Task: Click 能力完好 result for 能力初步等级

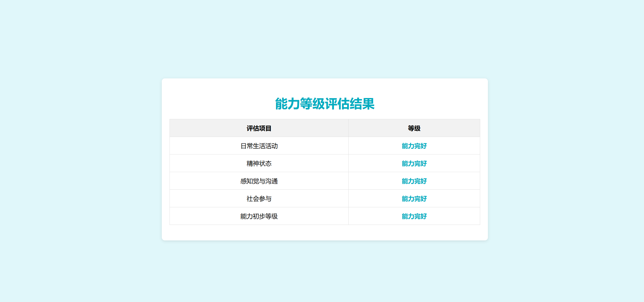Action: [x=414, y=216]
